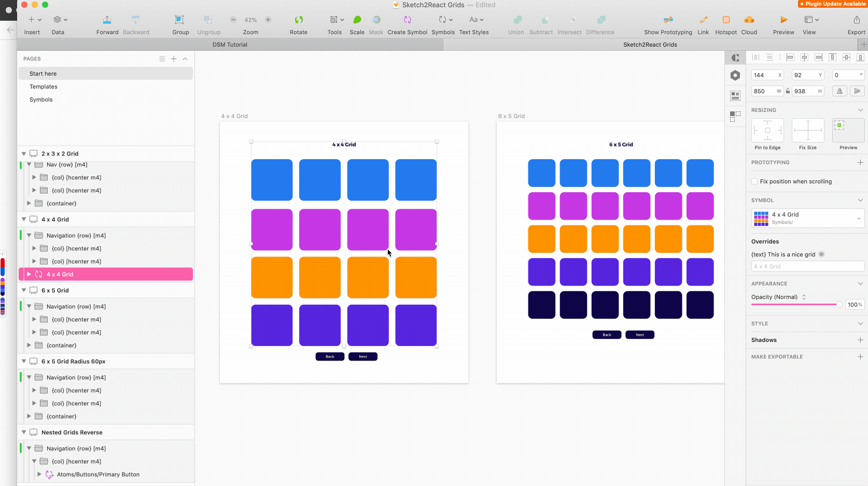868x486 pixels.
Task: Click the width and height lock icon
Action: (x=788, y=91)
